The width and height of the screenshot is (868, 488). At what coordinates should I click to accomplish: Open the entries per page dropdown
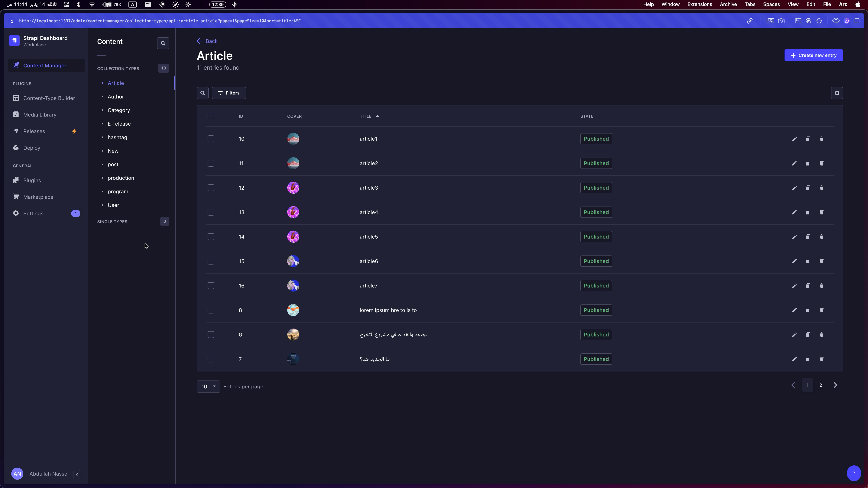[x=208, y=386]
